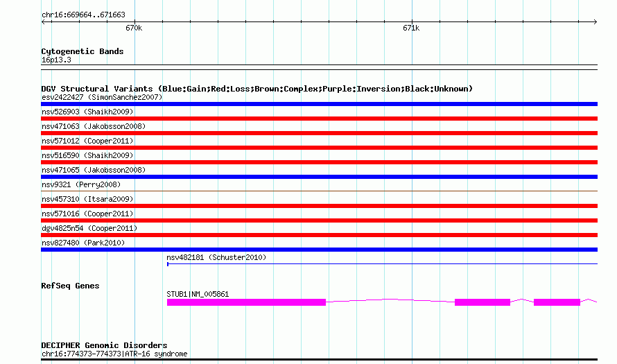Click the right arrowhead of the ruler

tap(595, 21)
